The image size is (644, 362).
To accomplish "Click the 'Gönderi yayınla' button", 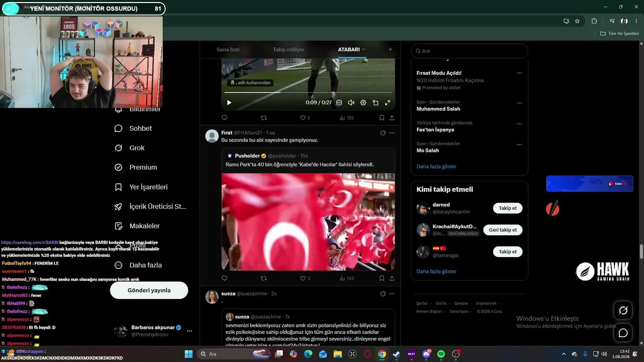I will coord(149,290).
